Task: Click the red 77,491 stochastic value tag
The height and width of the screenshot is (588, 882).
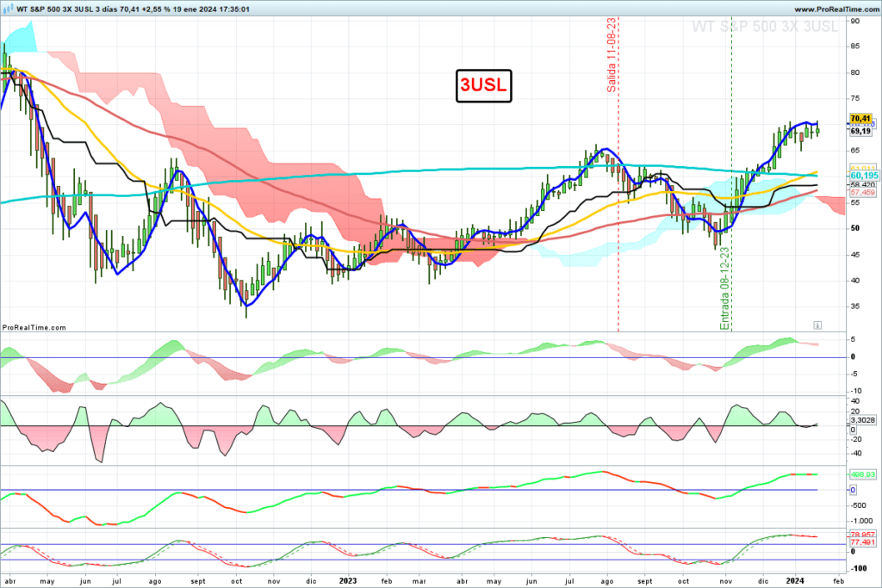Action: (x=862, y=542)
